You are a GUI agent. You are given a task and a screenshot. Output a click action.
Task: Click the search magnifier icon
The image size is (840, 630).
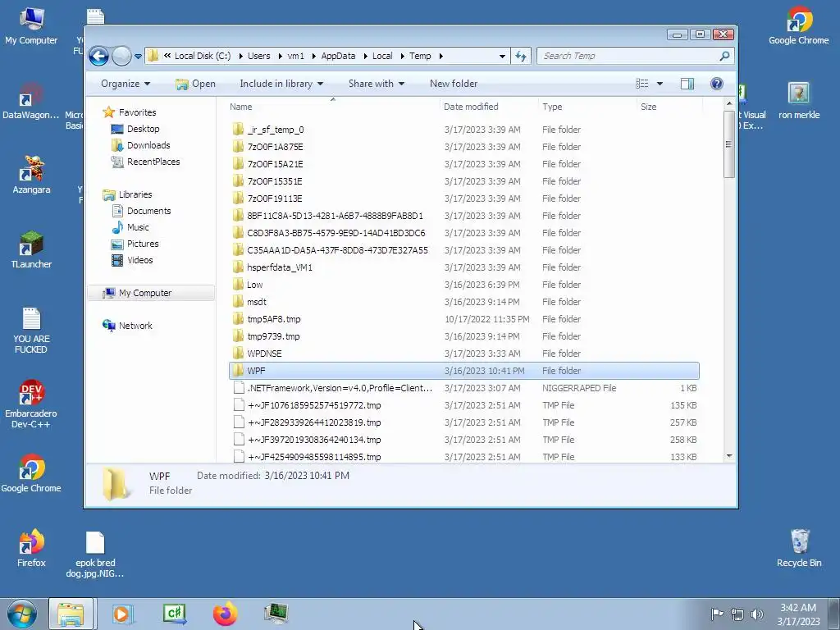pos(724,56)
